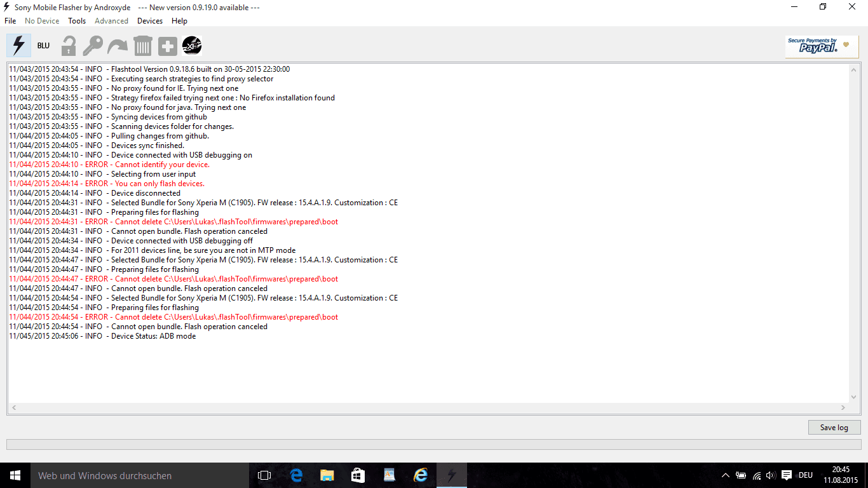Click 'Flashtool Version 0.9.18.6' log line
The image size is (868, 488).
pos(149,69)
